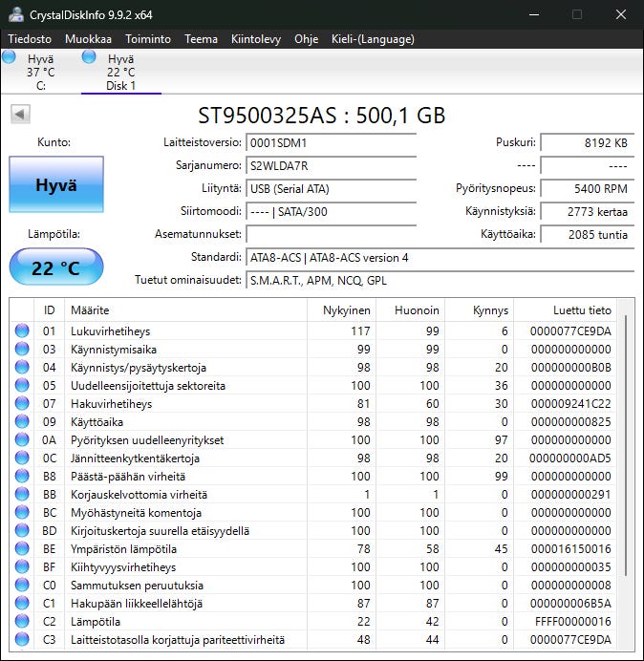The width and height of the screenshot is (644, 661).
Task: Close the CrystalDiskInfo window
Action: tap(620, 14)
